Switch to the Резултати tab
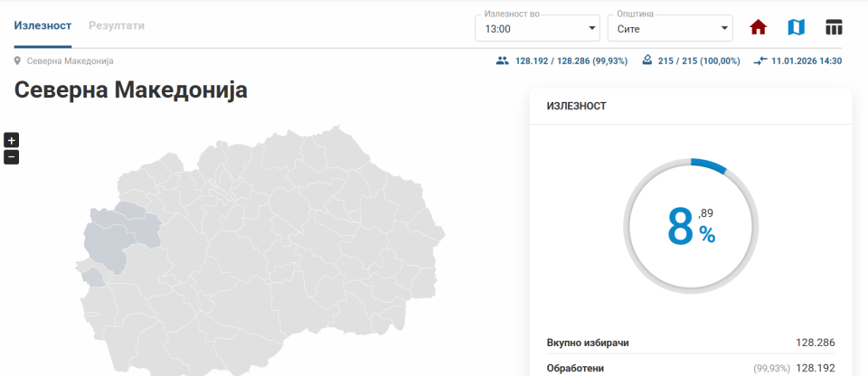The width and height of the screenshot is (868, 376). 117,25
